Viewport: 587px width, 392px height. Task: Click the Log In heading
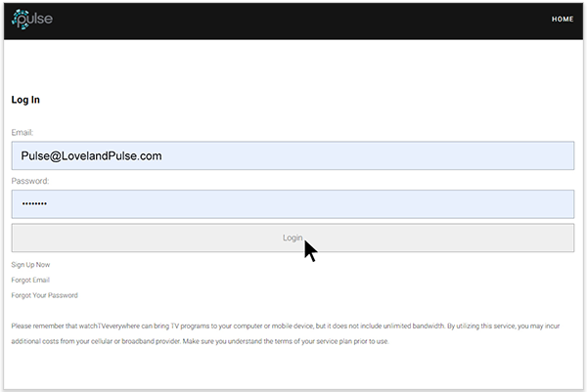point(25,100)
